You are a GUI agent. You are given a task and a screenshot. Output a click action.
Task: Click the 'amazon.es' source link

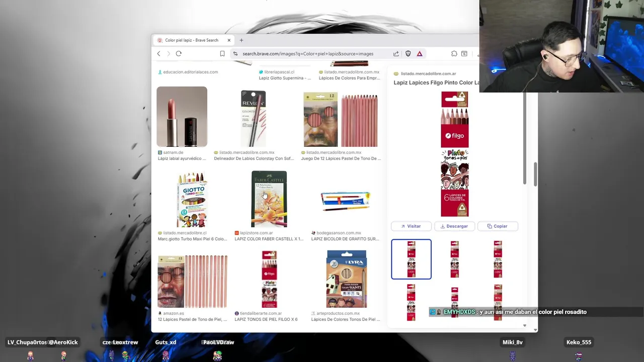174,313
